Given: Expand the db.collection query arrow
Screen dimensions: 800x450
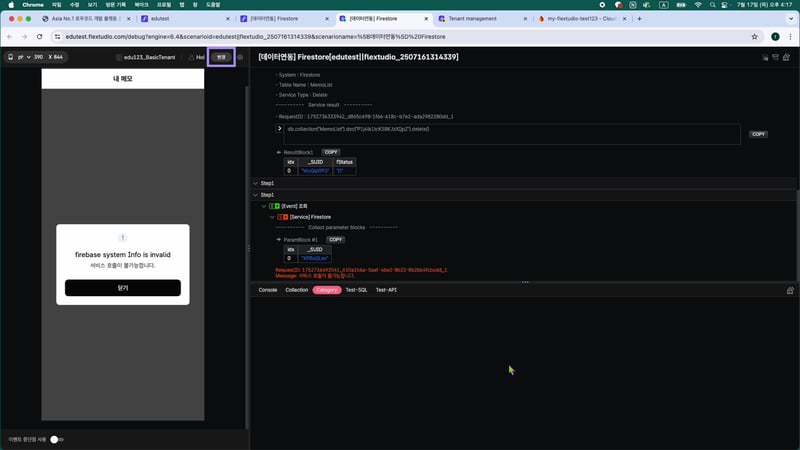Looking at the screenshot, I should [x=280, y=129].
